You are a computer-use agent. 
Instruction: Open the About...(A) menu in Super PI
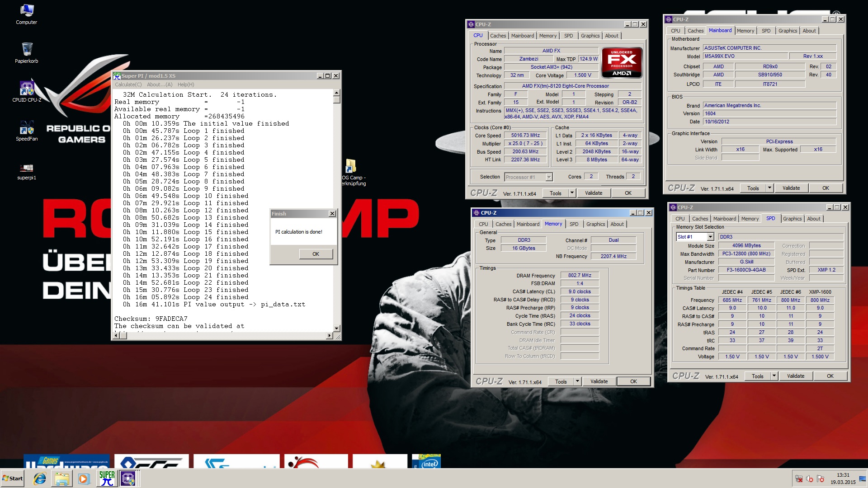(160, 84)
